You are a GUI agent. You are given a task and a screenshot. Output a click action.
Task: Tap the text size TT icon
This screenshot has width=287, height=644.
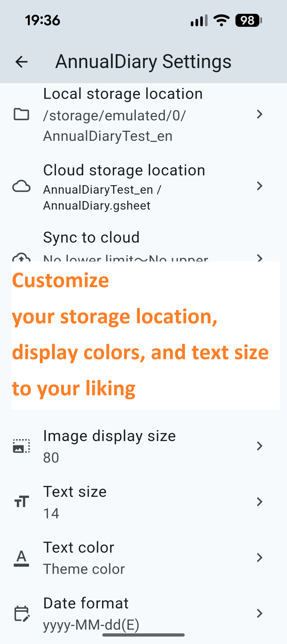tap(21, 502)
